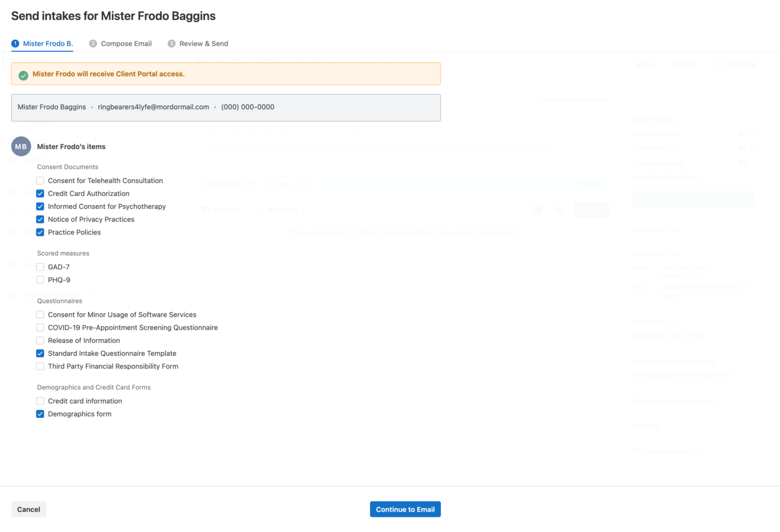Click the list view icon near the New button
Screen dimensions: 780x532
(x=559, y=210)
